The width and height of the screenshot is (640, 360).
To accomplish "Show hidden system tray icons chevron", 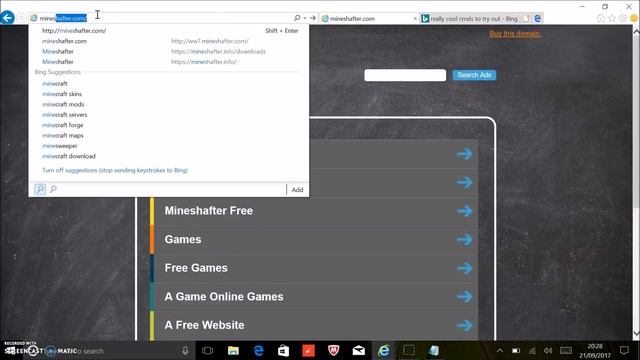I will point(500,351).
